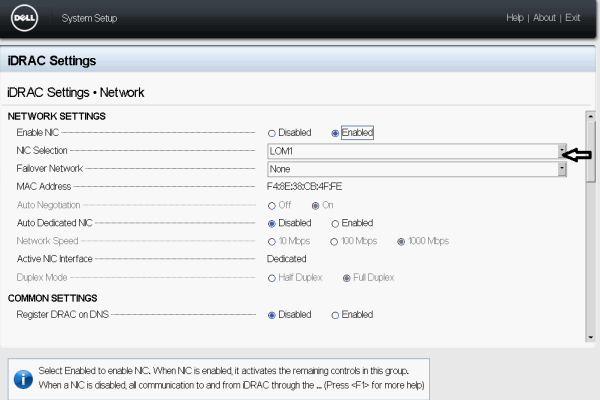
Task: Select Enabled for Enable NIC
Action: [335, 133]
